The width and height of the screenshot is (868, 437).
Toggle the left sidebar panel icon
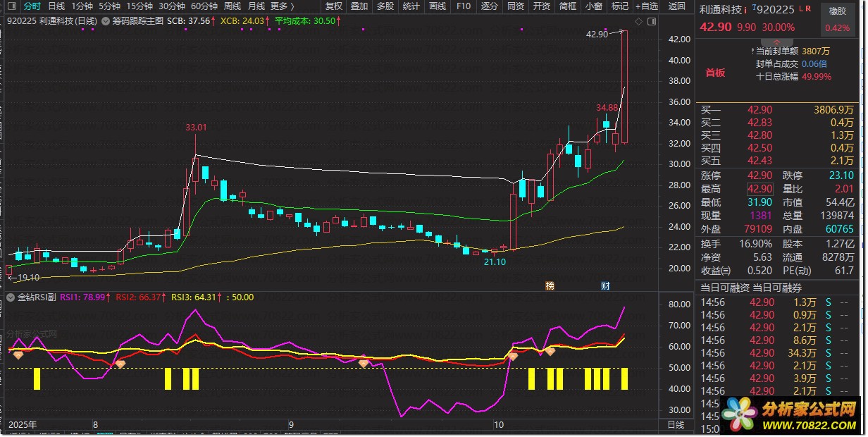point(11,6)
